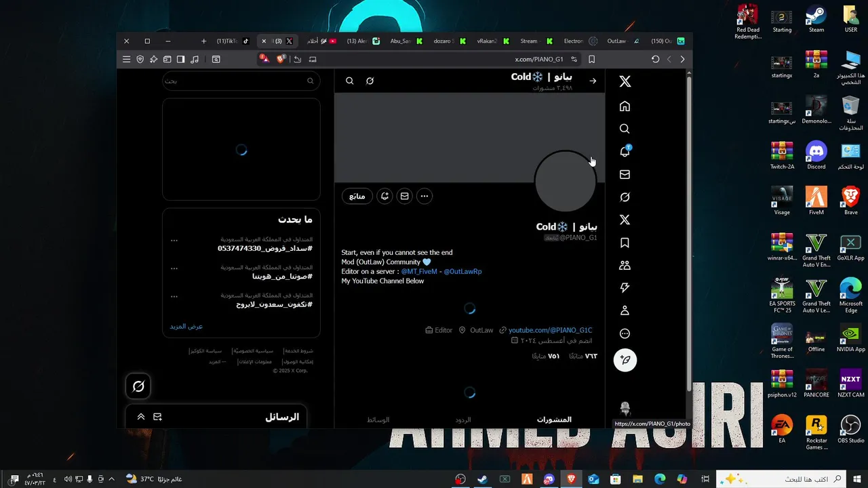Image resolution: width=868 pixels, height=488 pixels.
Task: Open options for #تكفون_سعدون_لابروح trend
Action: pyautogui.click(x=174, y=296)
